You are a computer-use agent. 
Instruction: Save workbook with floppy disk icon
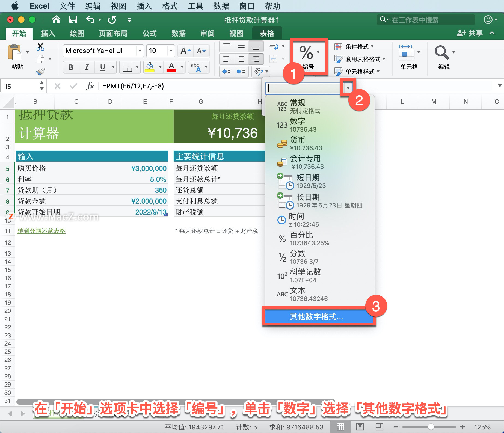click(73, 20)
